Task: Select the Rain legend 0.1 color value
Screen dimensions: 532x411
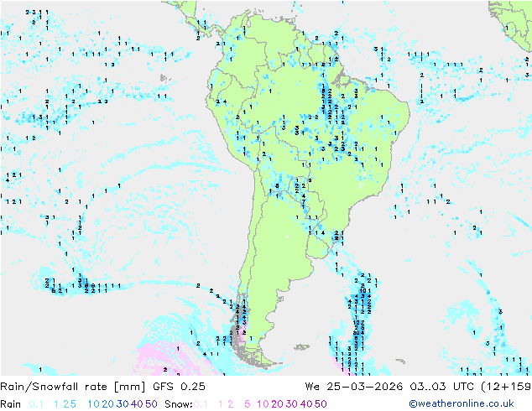Action: 36,404
